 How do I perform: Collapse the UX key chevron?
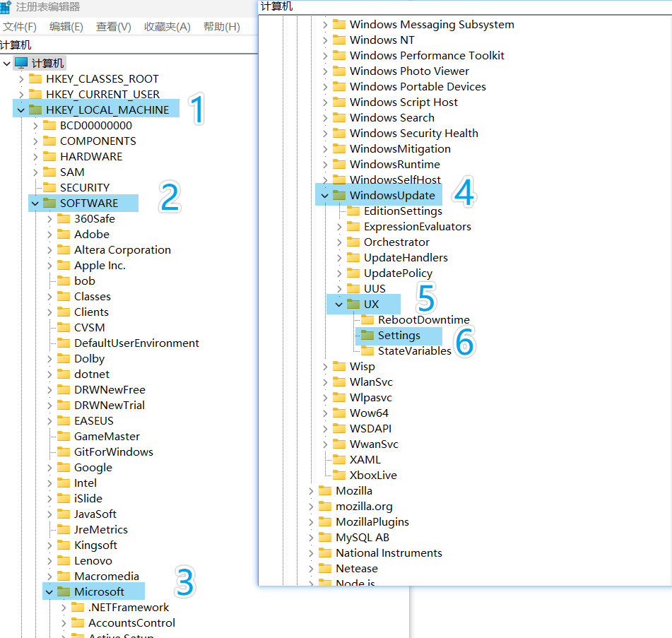[339, 305]
